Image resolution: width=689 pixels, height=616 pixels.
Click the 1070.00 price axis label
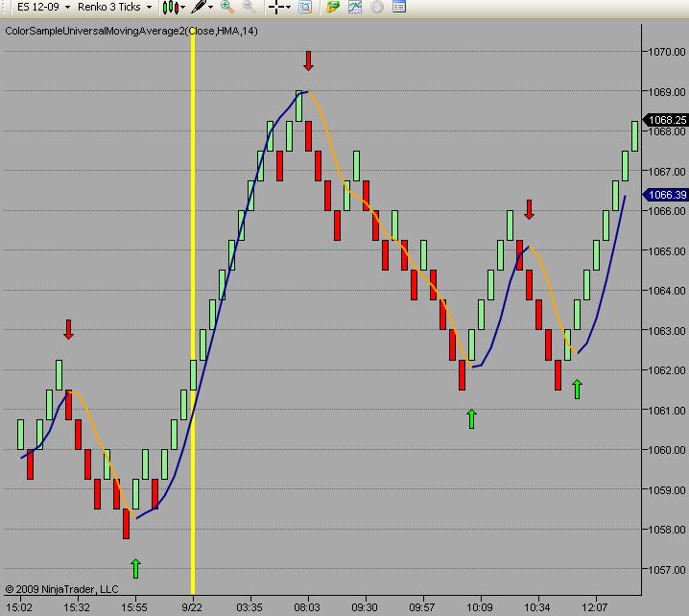pos(667,52)
